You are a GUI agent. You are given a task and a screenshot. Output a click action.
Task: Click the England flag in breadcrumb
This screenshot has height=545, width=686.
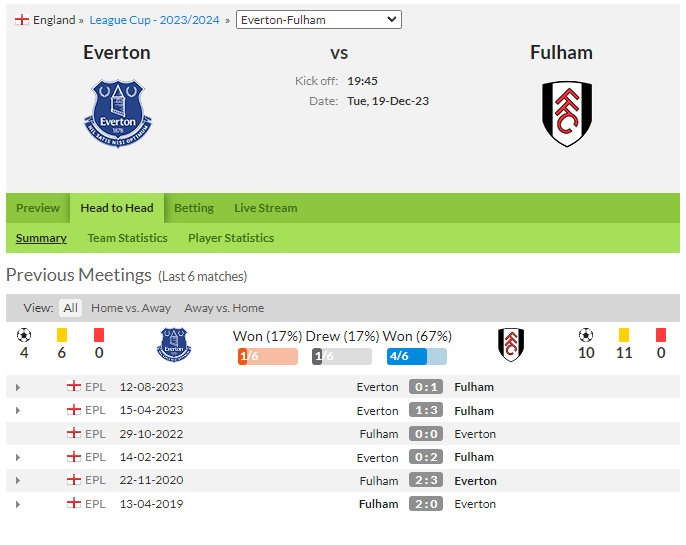click(x=21, y=20)
